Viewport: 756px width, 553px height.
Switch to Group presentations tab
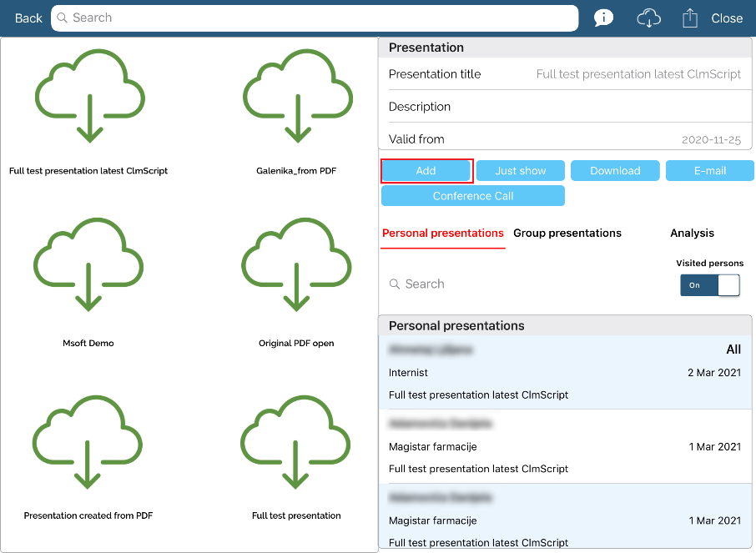pyautogui.click(x=567, y=234)
